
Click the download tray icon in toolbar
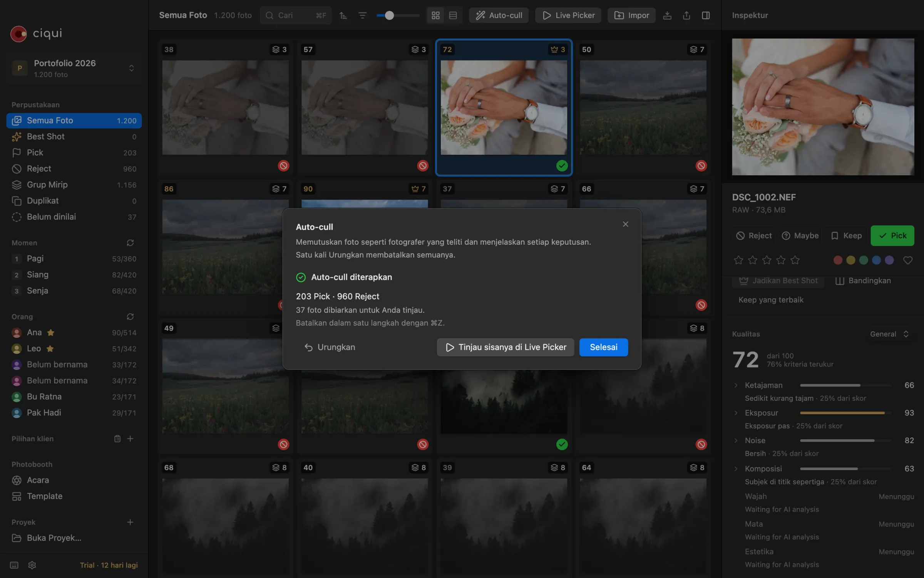(667, 15)
